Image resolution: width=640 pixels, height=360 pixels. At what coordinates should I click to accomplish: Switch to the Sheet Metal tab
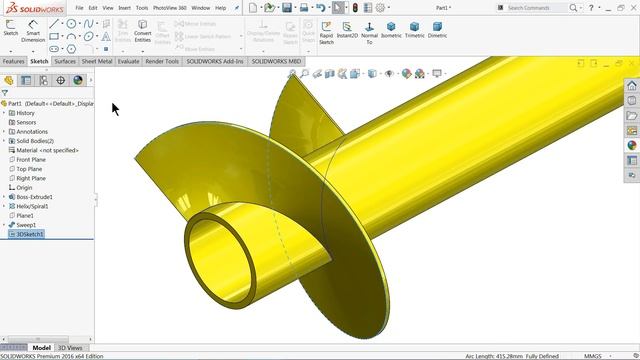[97, 61]
